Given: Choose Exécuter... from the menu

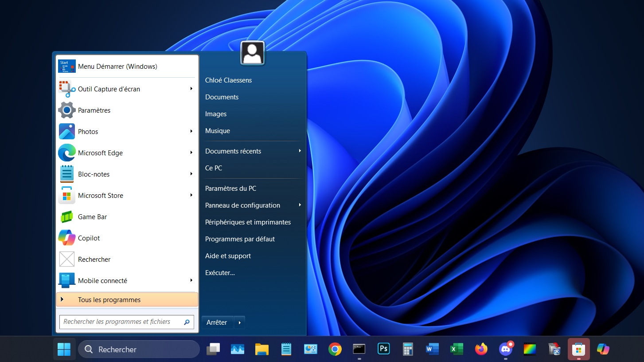Looking at the screenshot, I should coord(220,272).
